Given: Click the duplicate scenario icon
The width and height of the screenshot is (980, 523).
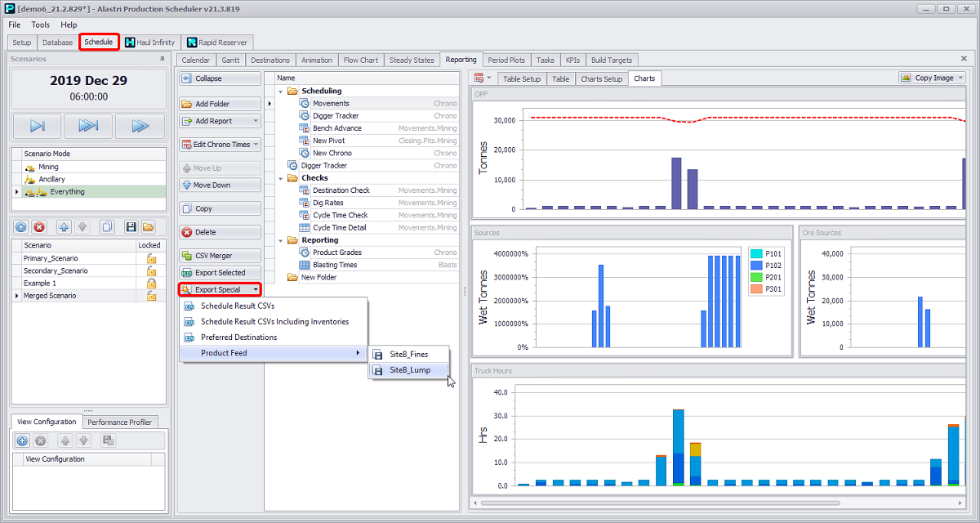Looking at the screenshot, I should [106, 226].
